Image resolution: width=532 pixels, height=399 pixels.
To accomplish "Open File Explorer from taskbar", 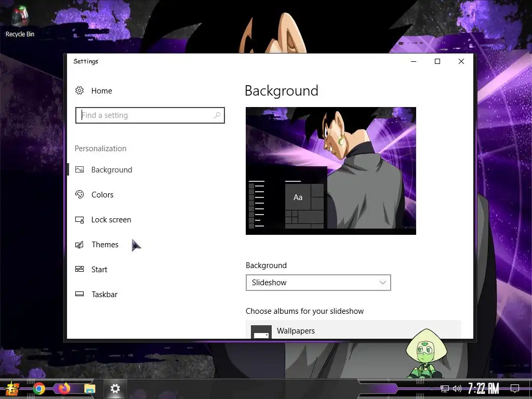I will (x=89, y=389).
